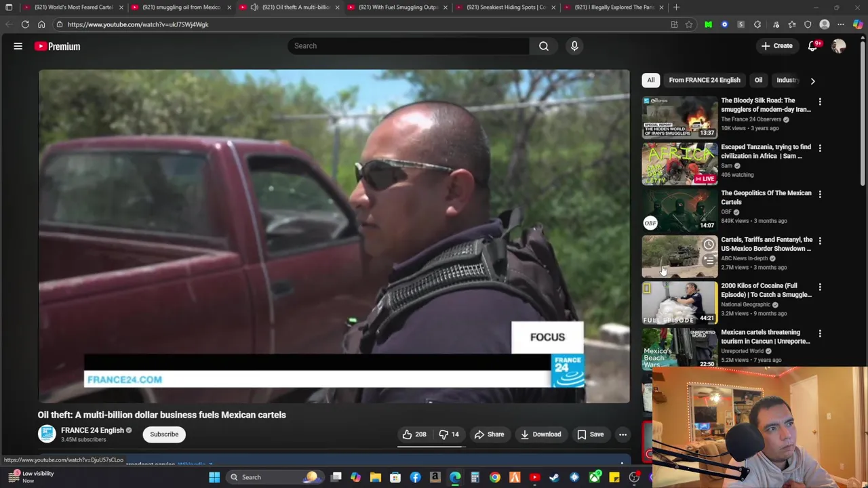
Task: Open the YouTube hamburger guide menu
Action: pos(18,46)
